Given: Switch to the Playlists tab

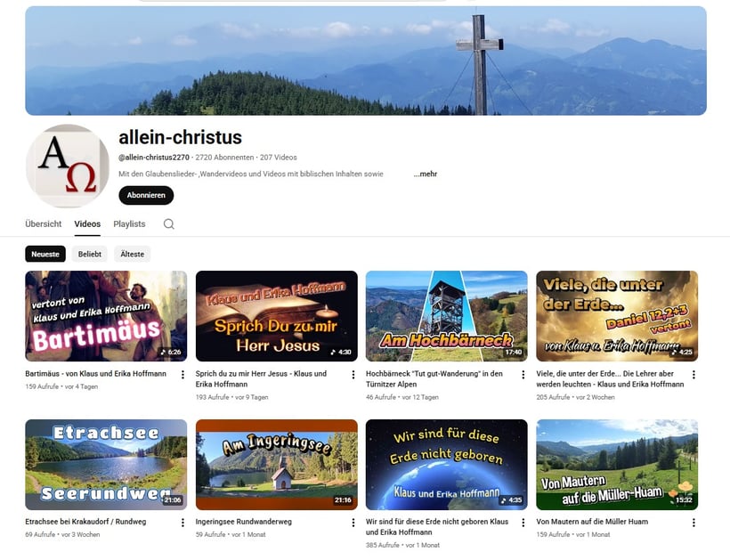Looking at the screenshot, I should (129, 223).
